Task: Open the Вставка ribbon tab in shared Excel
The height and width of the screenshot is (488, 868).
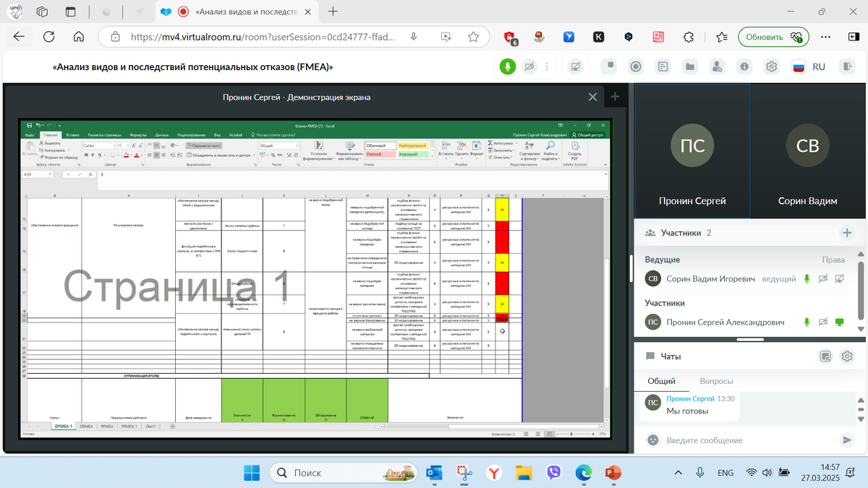Action: point(72,135)
